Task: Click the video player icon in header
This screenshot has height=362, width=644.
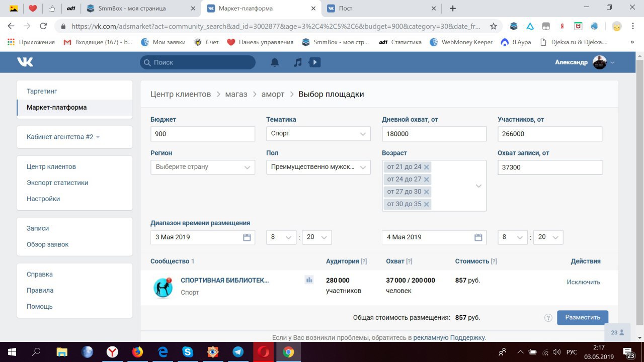Action: point(314,62)
